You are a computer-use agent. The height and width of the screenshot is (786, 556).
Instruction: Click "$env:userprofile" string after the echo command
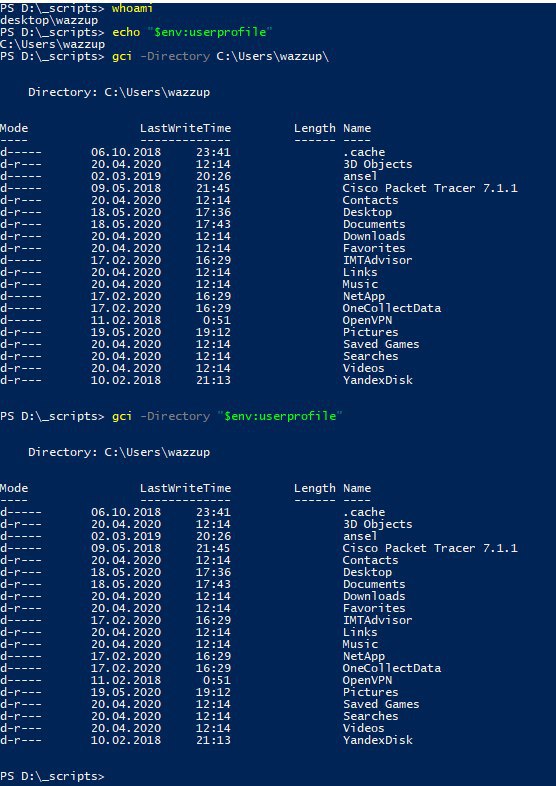point(210,32)
